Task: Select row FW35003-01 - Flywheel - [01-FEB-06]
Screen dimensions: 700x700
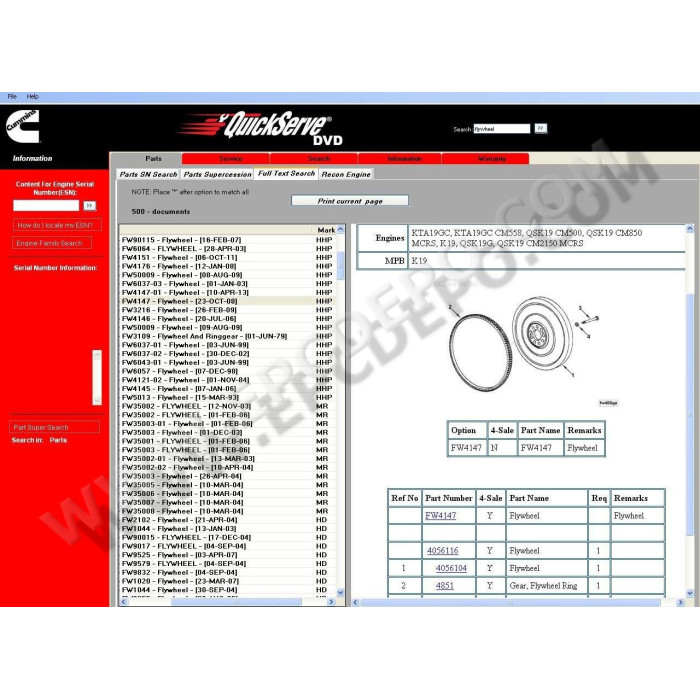Action: pos(228,424)
